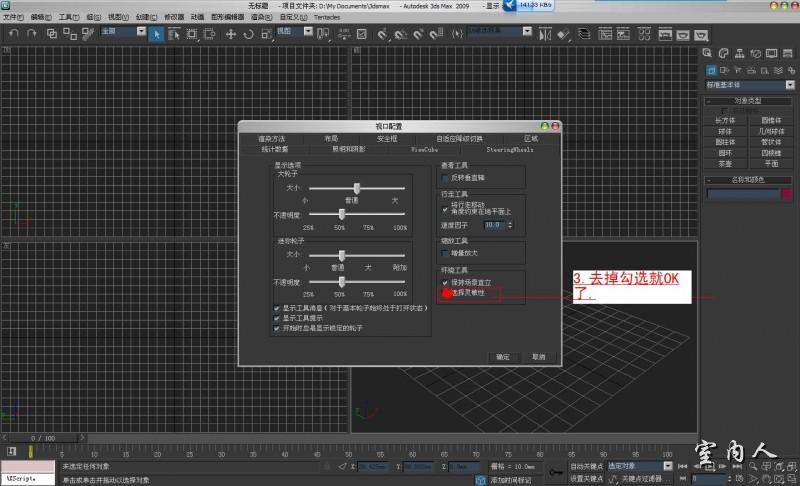
Task: Open the 修改器 menu
Action: pyautogui.click(x=174, y=17)
